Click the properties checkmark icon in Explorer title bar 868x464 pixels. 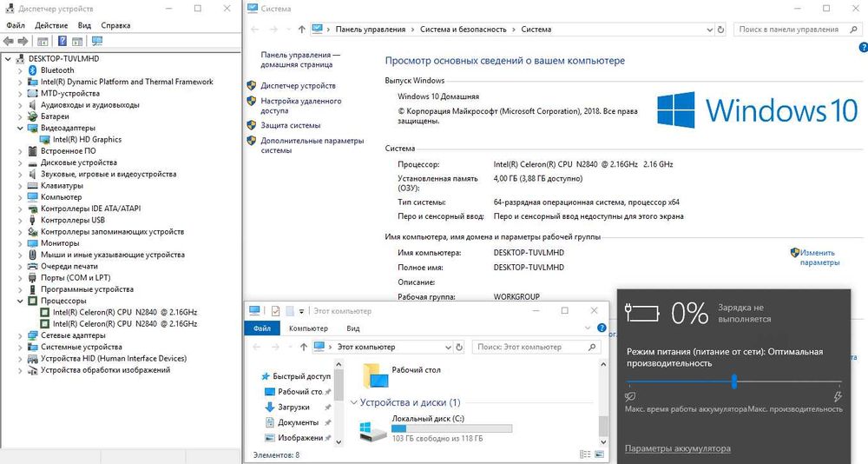click(x=275, y=311)
